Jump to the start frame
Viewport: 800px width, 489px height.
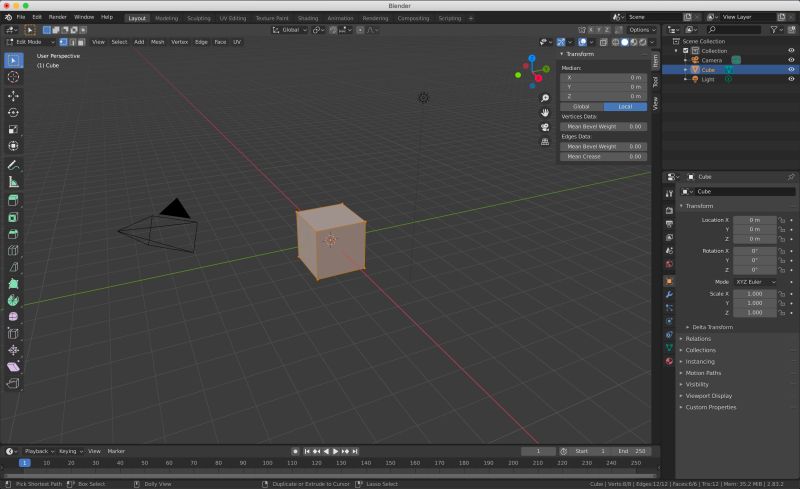307,451
